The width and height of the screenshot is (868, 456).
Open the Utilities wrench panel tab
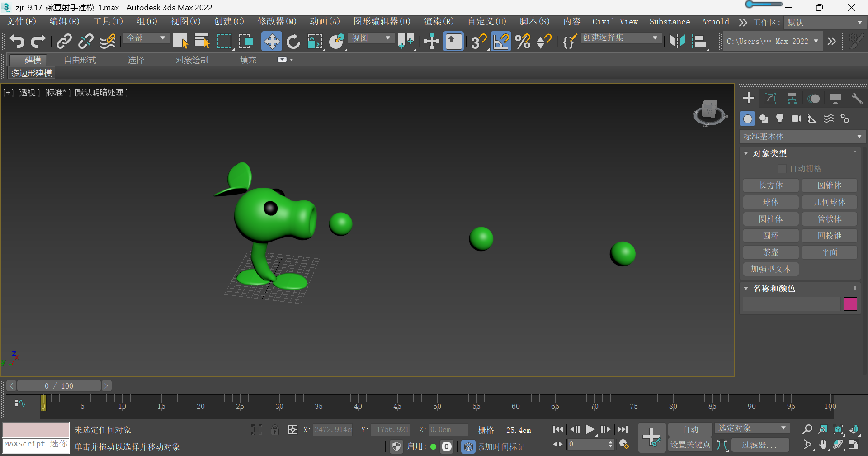[x=857, y=98]
